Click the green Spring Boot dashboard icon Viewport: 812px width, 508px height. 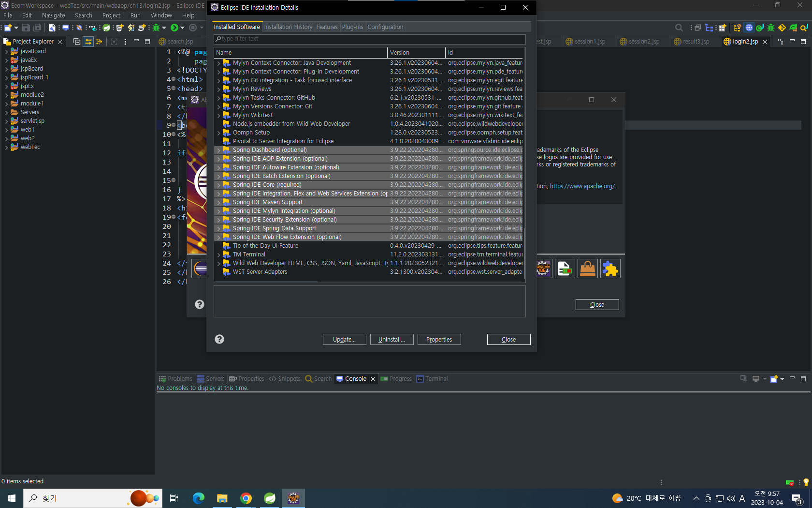pos(106,28)
